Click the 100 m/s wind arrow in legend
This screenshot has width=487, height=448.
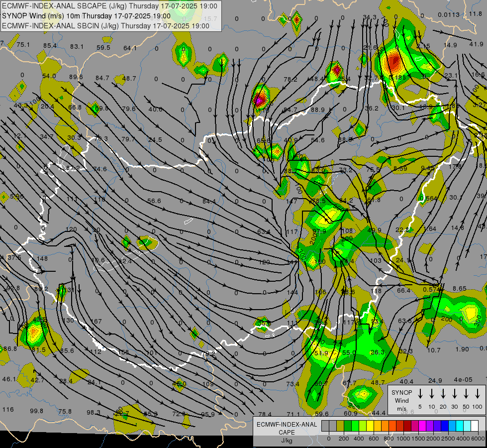(x=478, y=394)
